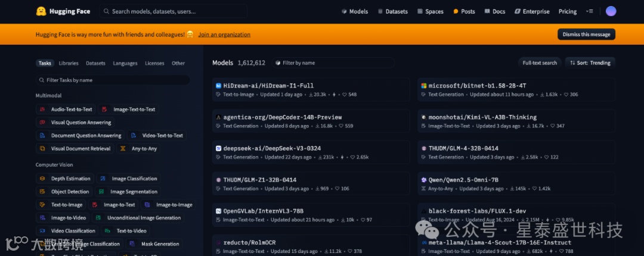Open the Posts nav item
The height and width of the screenshot is (256, 644).
pyautogui.click(x=464, y=11)
